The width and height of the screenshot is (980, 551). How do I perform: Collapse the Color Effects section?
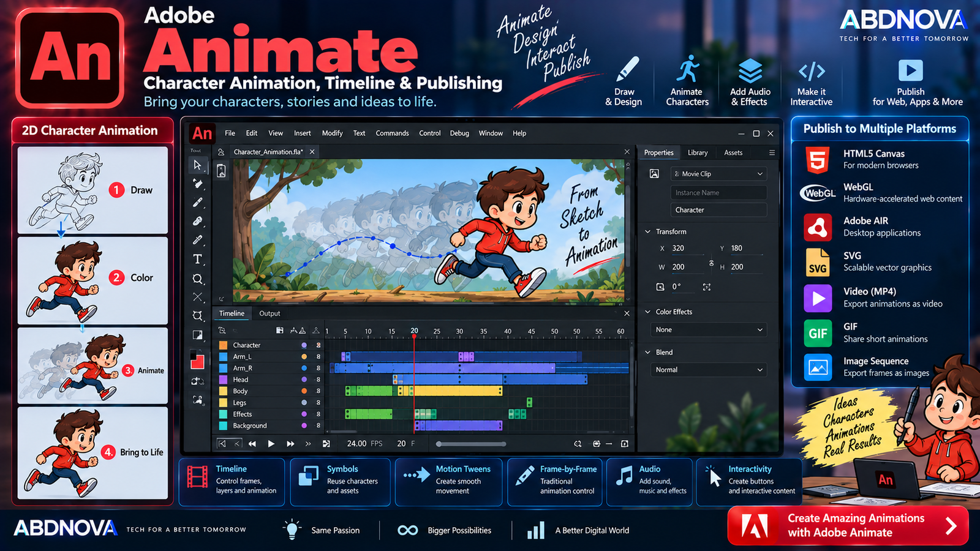tap(647, 312)
